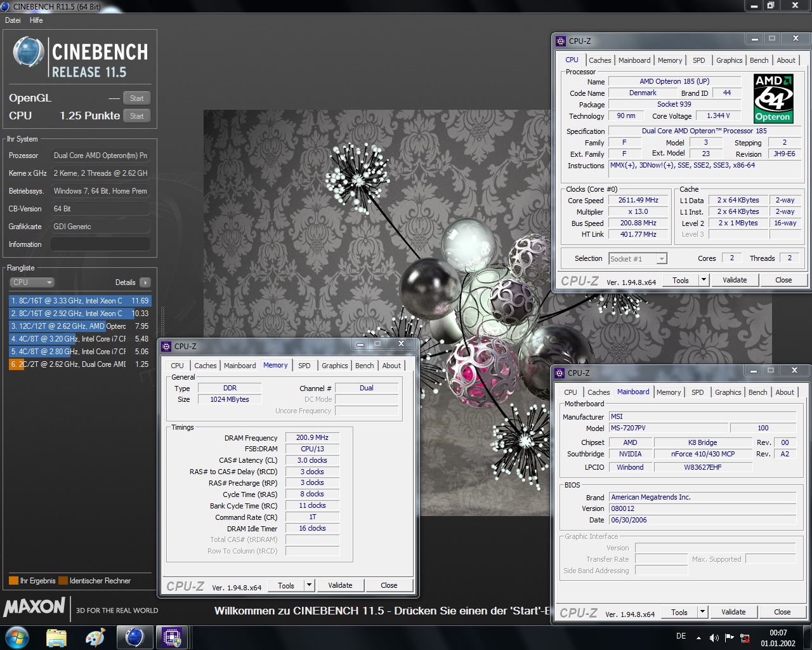The height and width of the screenshot is (650, 812).
Task: Select the 4C/8T 3.20 GHz Core i7 row
Action: 80,339
